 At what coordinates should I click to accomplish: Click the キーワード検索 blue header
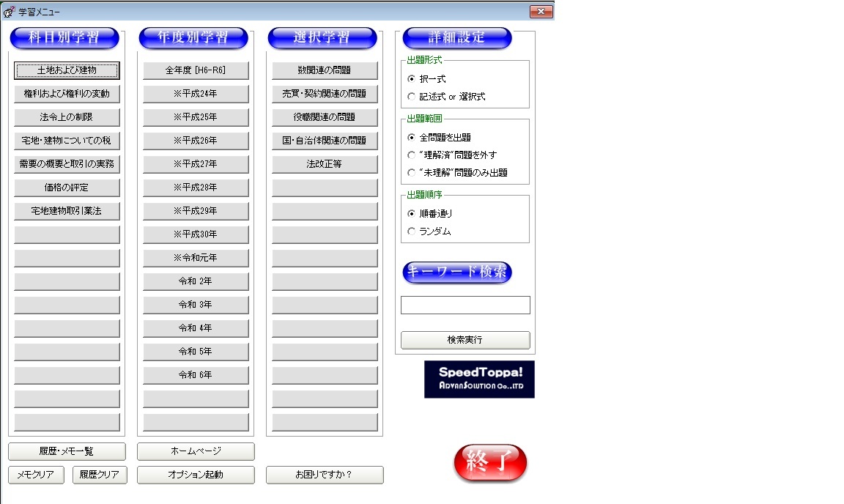pos(457,272)
